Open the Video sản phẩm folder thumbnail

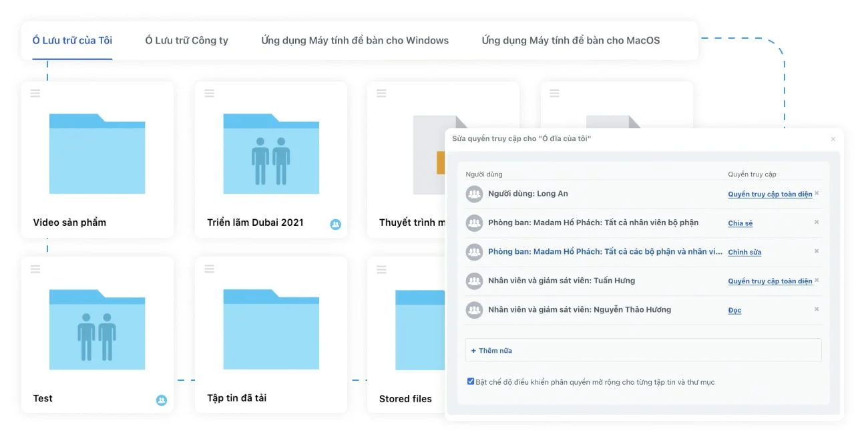pos(97,154)
